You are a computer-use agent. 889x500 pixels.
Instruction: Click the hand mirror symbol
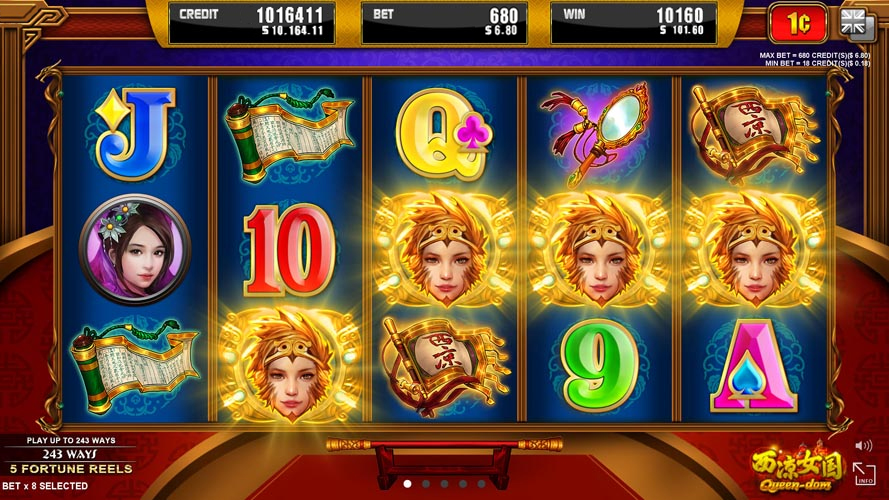pyautogui.click(x=597, y=133)
